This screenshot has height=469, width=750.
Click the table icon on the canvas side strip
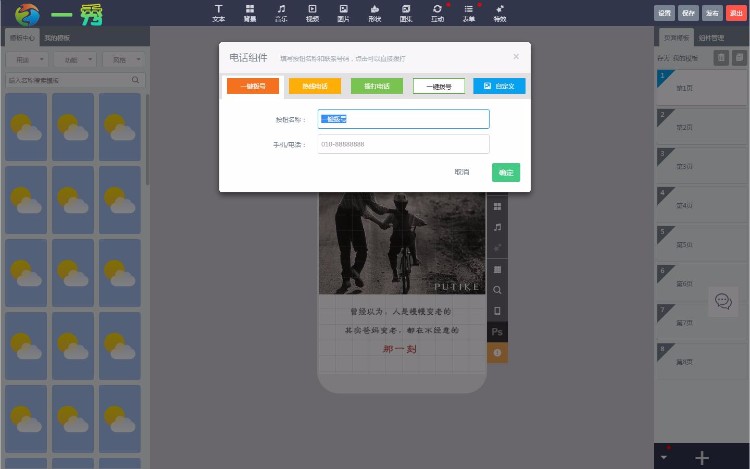pos(497,269)
